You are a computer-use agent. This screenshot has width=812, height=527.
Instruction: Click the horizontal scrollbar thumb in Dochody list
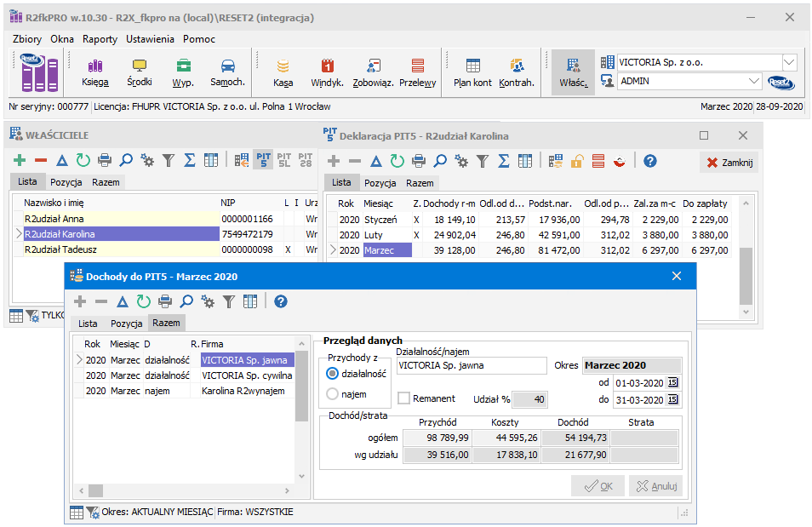point(96,490)
